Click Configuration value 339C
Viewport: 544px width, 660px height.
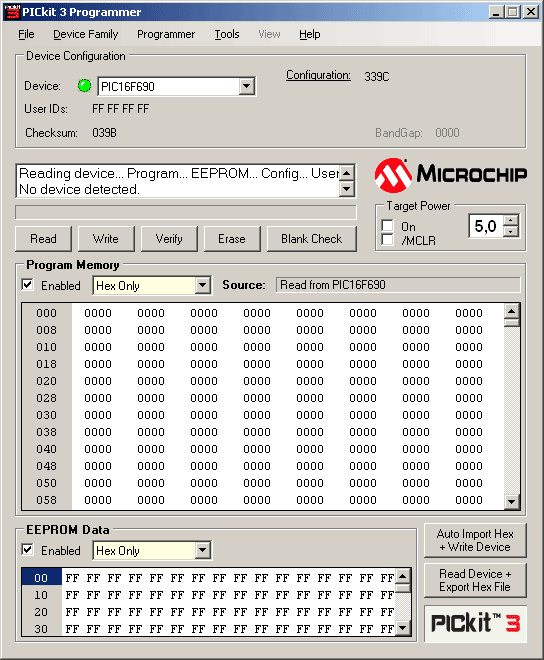tap(376, 77)
